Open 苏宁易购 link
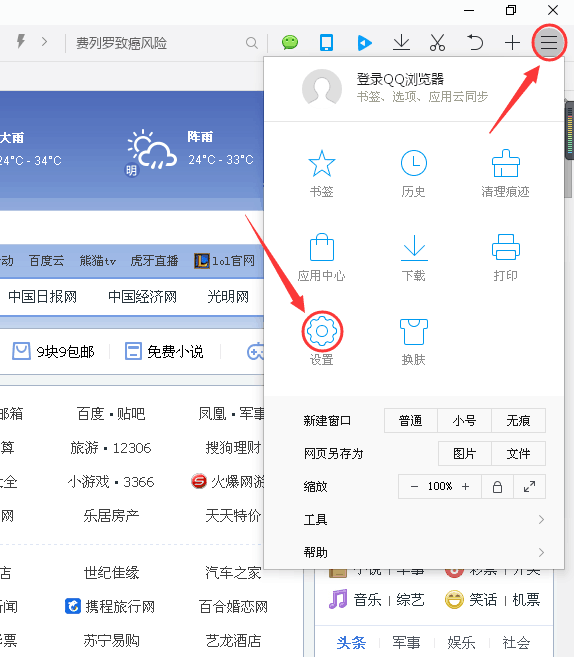This screenshot has height=657, width=574. click(x=111, y=640)
